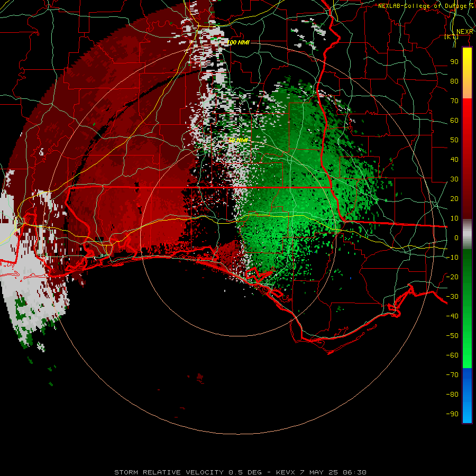Click the -20 value on the velocity scale

[452, 277]
